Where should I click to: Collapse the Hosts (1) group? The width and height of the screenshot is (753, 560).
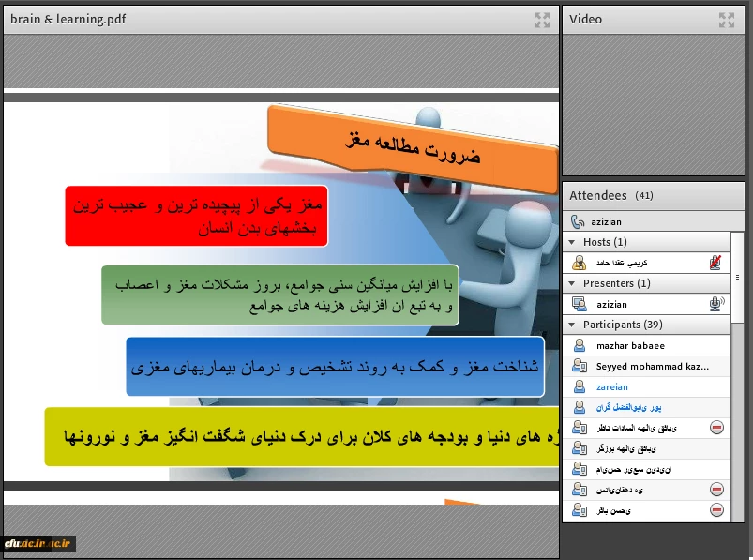point(573,241)
